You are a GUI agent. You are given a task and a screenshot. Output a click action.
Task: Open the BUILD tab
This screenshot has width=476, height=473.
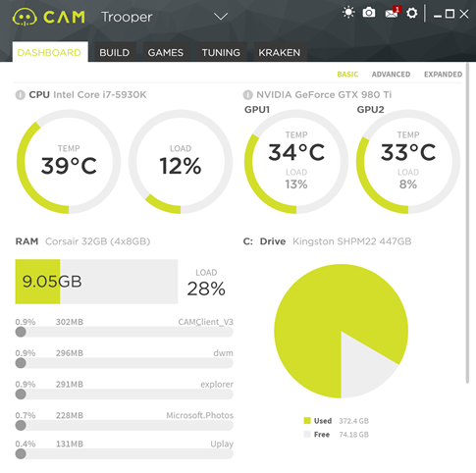[115, 52]
